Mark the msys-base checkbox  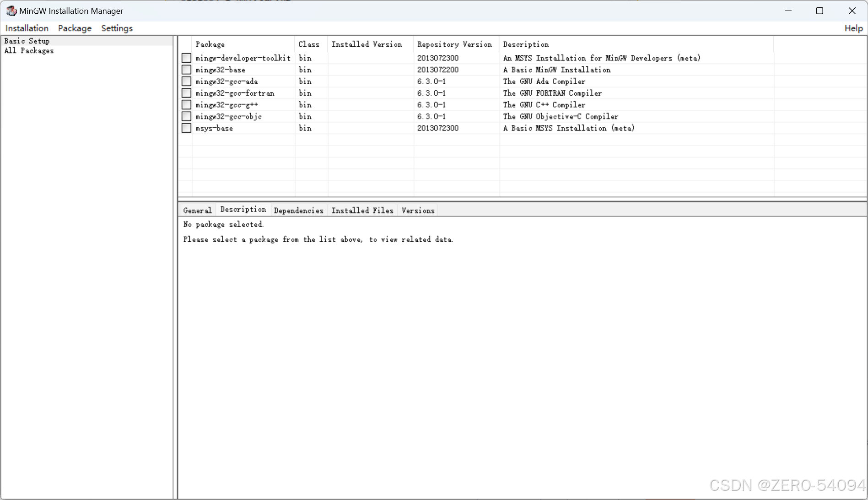click(186, 128)
